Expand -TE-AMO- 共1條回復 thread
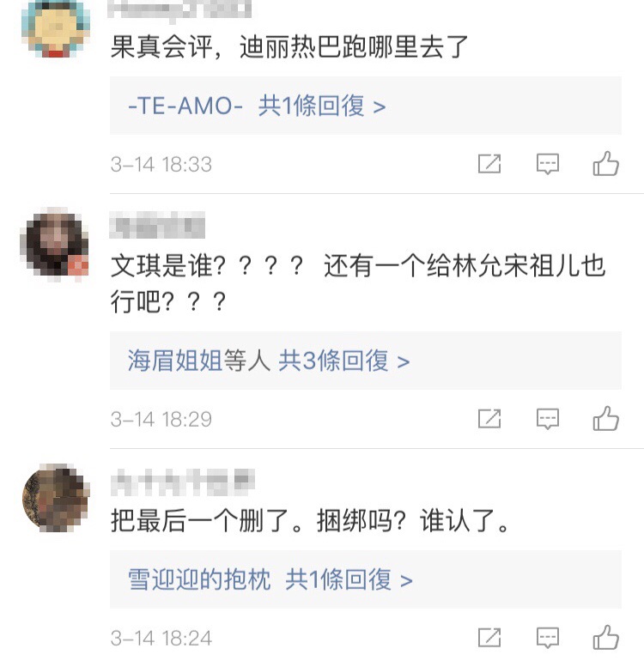 point(322,106)
